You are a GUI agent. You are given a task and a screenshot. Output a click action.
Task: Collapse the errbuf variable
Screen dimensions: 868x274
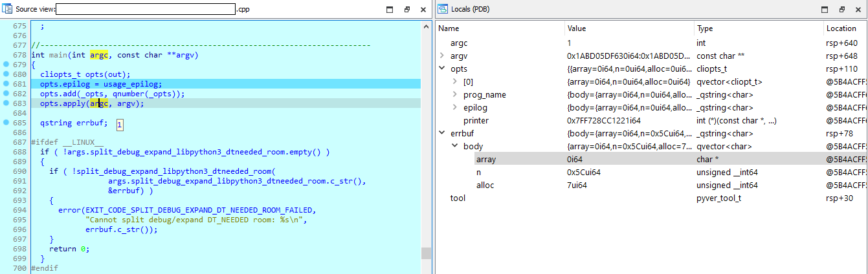[x=442, y=134]
